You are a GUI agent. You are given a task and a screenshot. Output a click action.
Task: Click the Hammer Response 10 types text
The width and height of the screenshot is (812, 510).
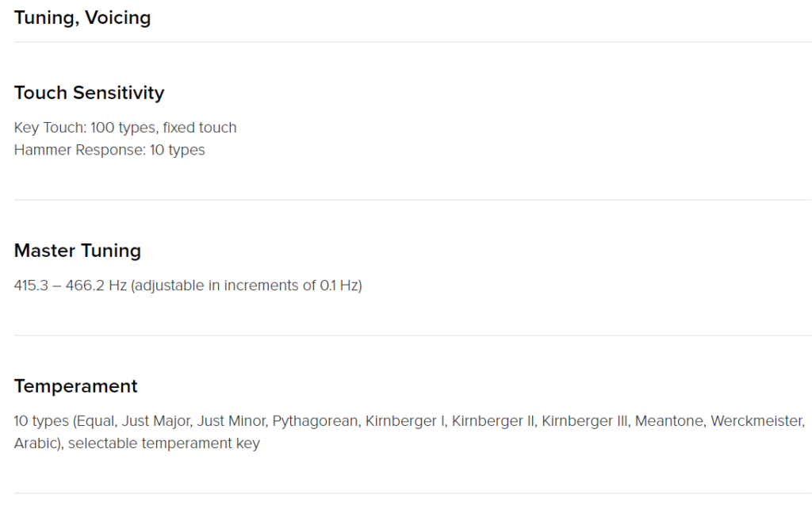point(109,150)
